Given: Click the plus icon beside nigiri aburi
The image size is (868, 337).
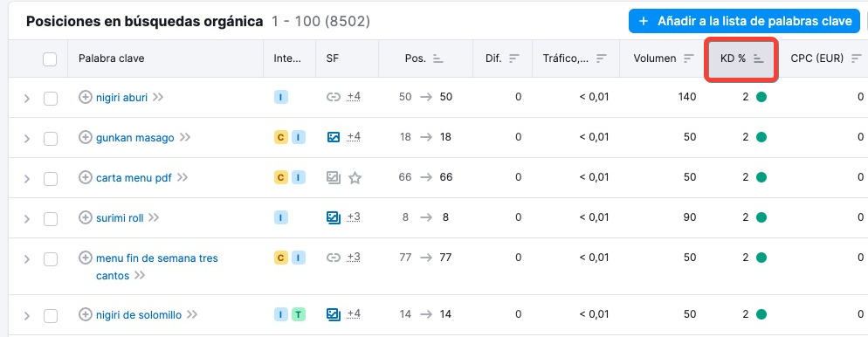Looking at the screenshot, I should 86,98.
